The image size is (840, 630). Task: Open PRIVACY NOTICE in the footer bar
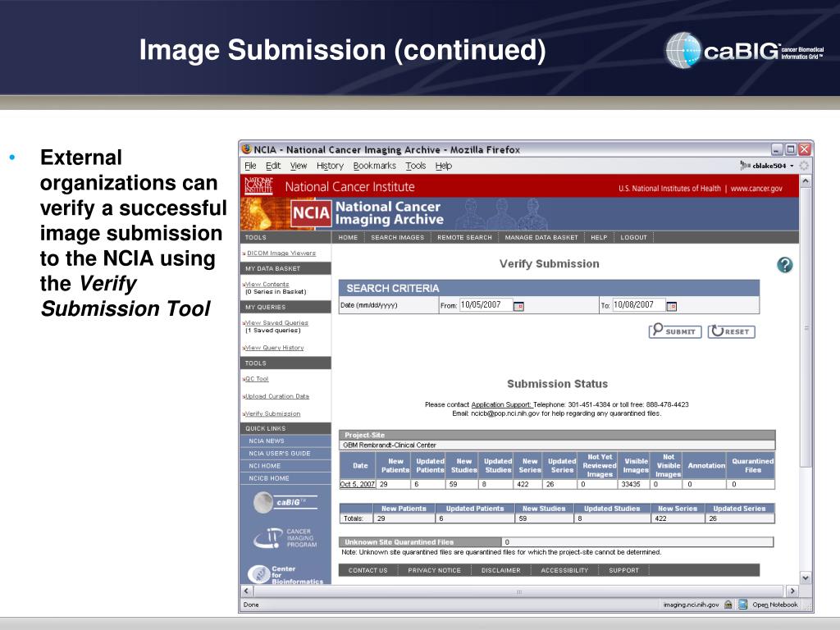tap(435, 571)
